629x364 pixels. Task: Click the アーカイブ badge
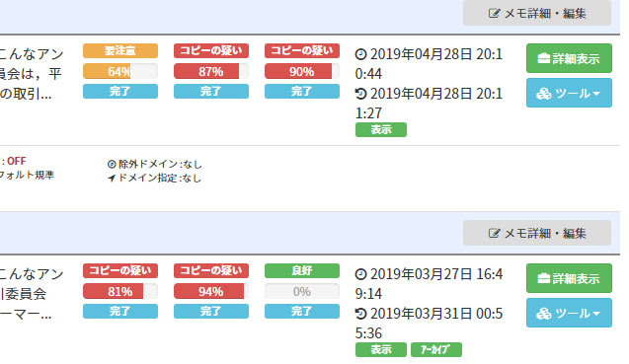436,349
